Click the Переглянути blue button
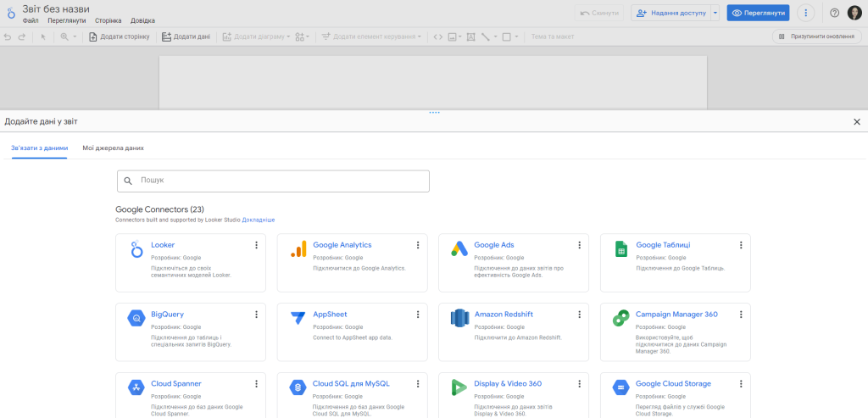This screenshot has width=868, height=418. coord(758,13)
